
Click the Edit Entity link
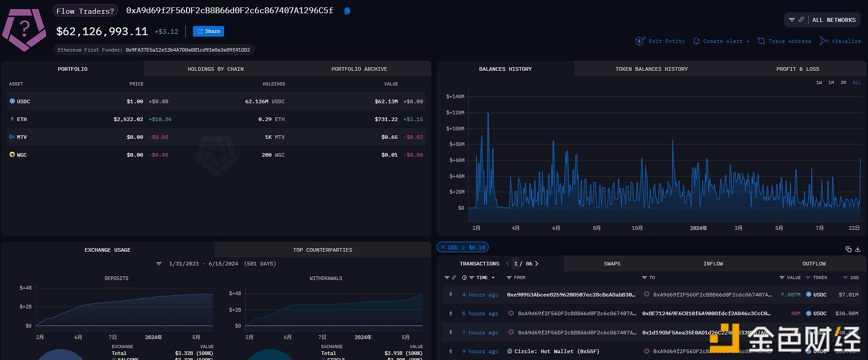(667, 41)
